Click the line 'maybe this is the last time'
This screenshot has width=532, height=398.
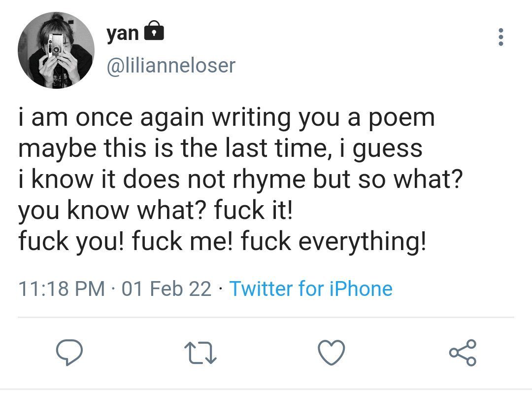220,149
